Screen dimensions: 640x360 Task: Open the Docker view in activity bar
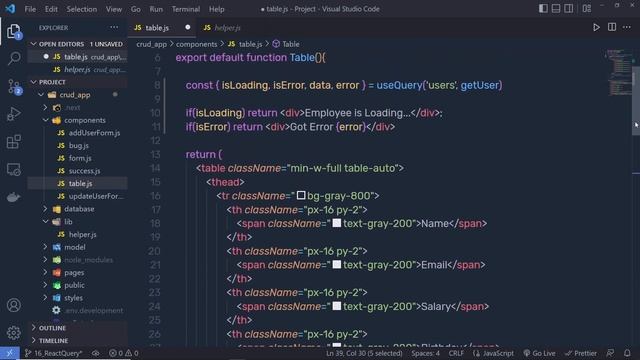tap(13, 197)
